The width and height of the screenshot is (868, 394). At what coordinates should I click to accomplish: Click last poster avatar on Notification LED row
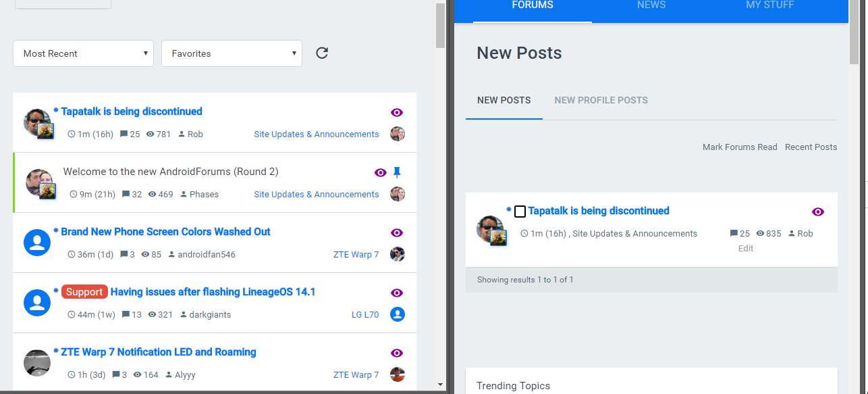[398, 374]
